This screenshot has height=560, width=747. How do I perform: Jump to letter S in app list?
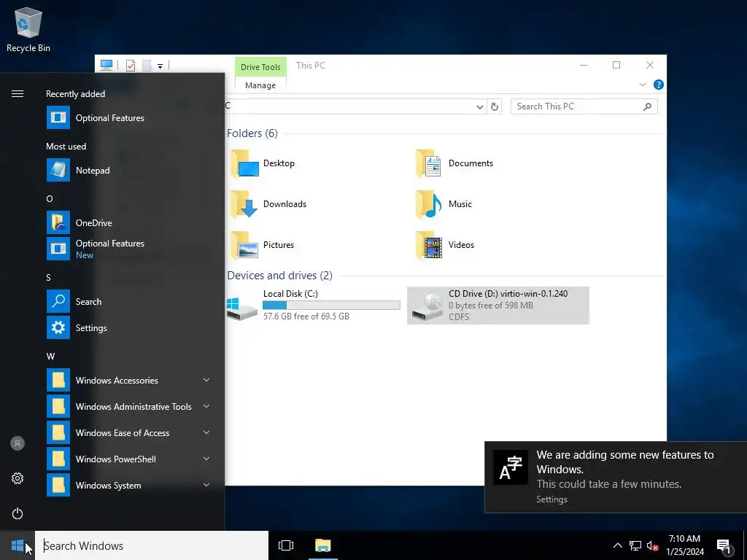[48, 278]
